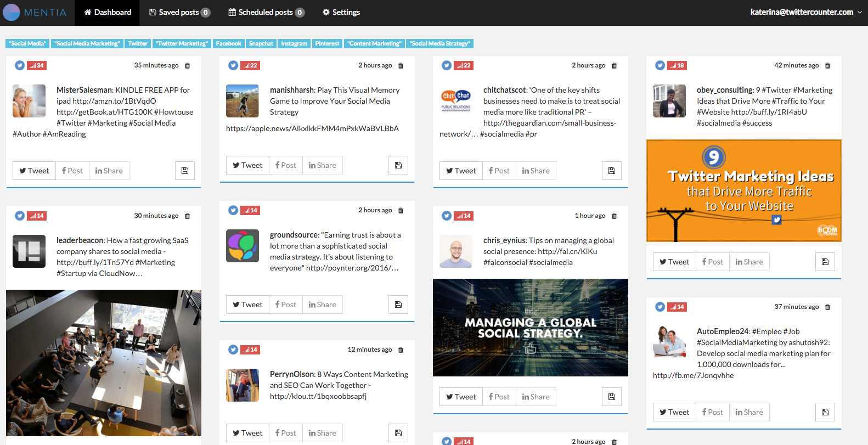The height and width of the screenshot is (445, 868).
Task: Open the leaderbeacon username link
Action: pyautogui.click(x=80, y=240)
